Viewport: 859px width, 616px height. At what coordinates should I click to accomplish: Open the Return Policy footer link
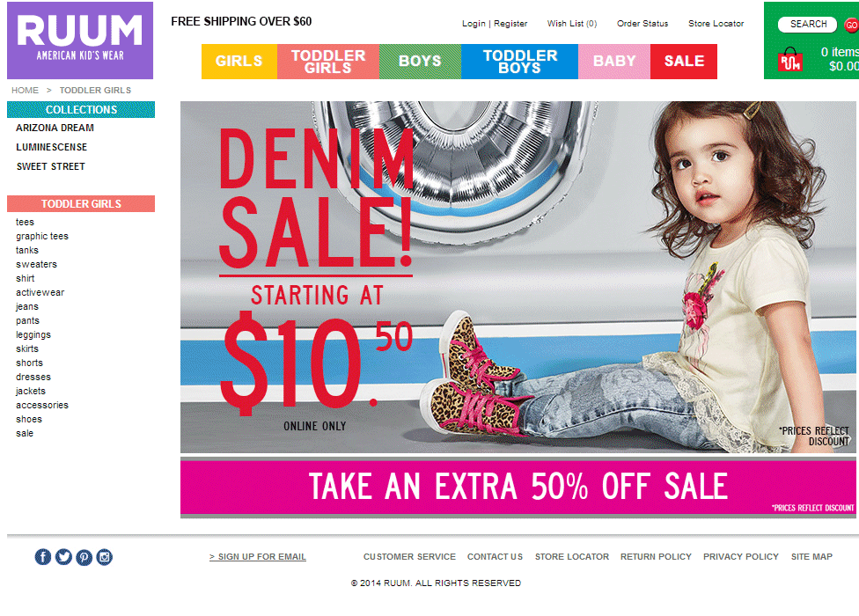(x=656, y=557)
